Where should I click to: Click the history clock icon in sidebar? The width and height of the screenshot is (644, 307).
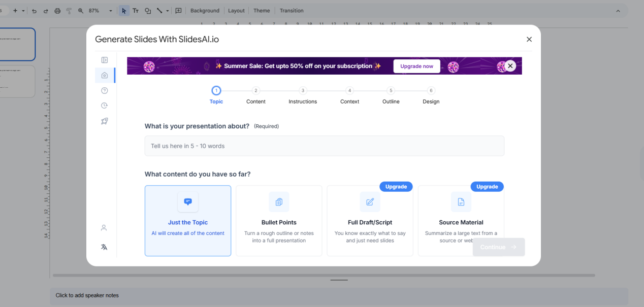tap(104, 105)
